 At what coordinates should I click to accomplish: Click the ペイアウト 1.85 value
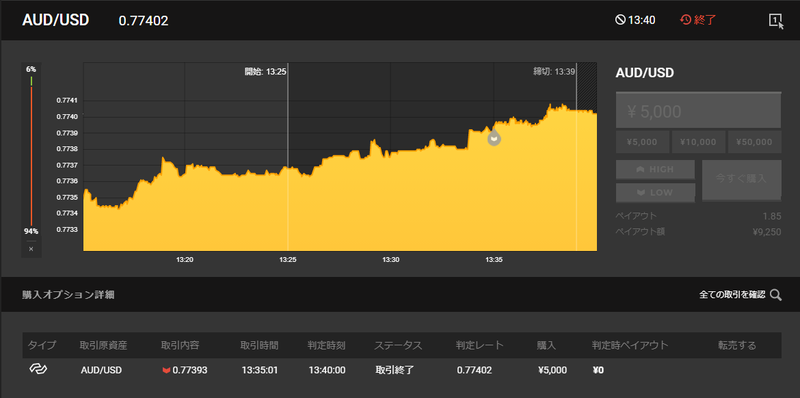pos(772,216)
